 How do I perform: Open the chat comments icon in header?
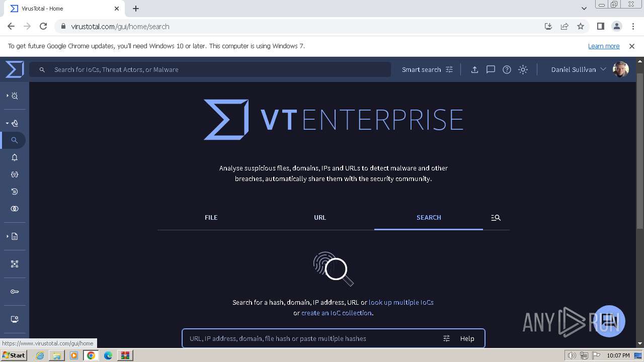[x=491, y=69]
